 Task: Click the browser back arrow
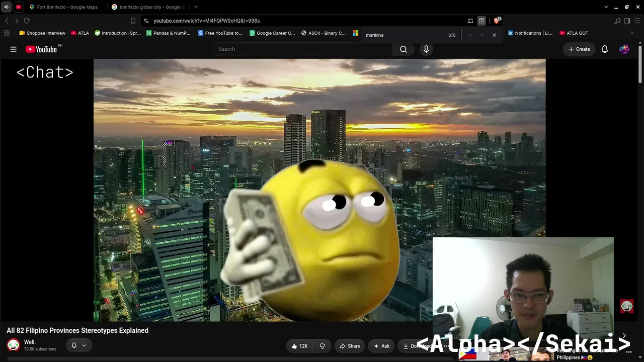tap(7, 21)
